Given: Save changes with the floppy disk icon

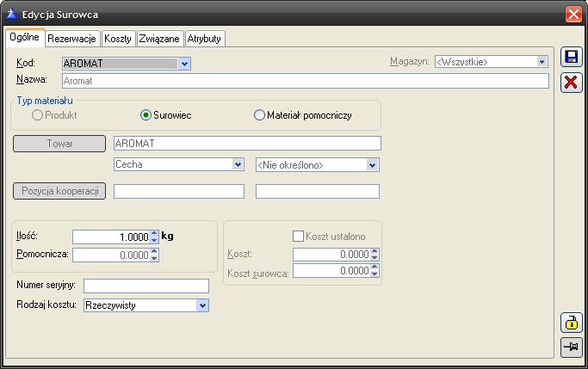Looking at the screenshot, I should [x=572, y=57].
